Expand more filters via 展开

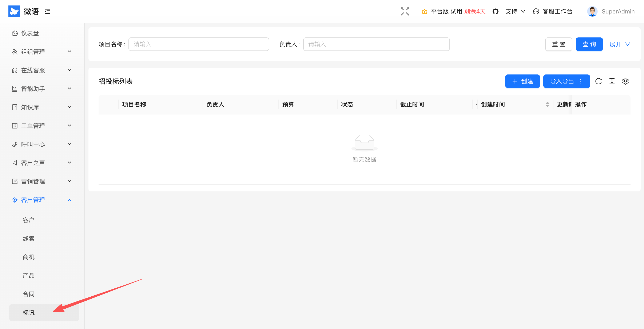[620, 44]
